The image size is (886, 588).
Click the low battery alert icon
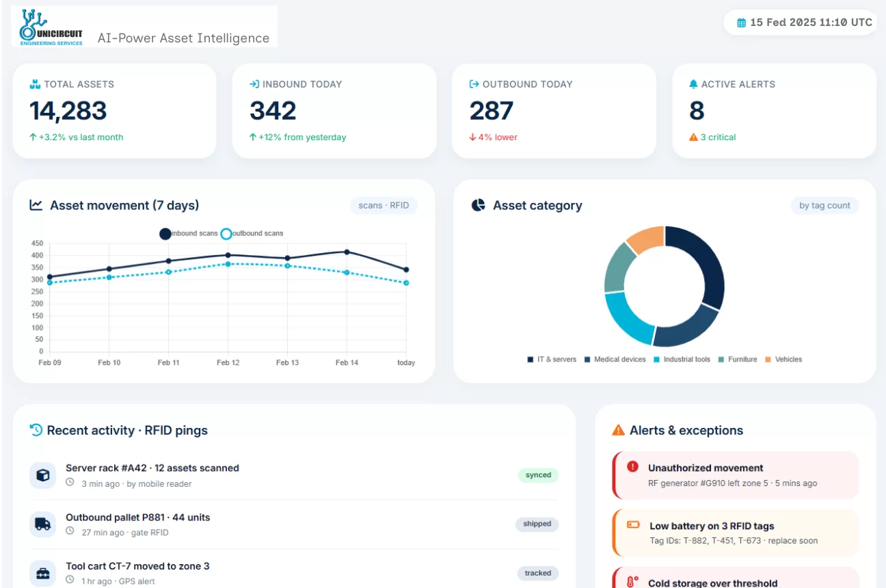click(633, 525)
